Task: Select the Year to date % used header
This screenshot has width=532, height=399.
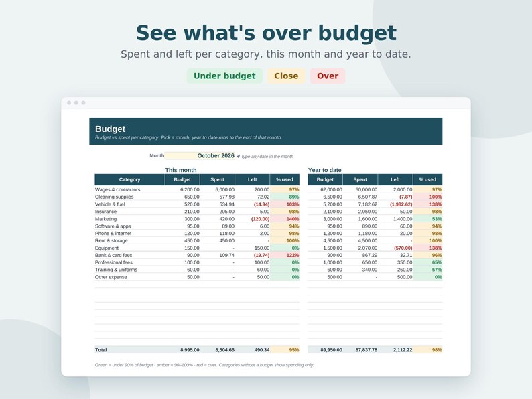Action: 427,179
